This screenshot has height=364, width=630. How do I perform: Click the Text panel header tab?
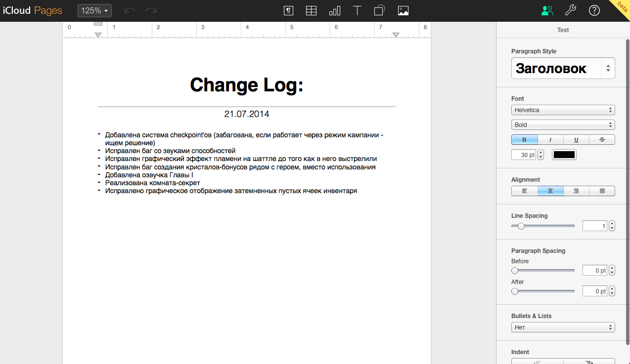563,30
